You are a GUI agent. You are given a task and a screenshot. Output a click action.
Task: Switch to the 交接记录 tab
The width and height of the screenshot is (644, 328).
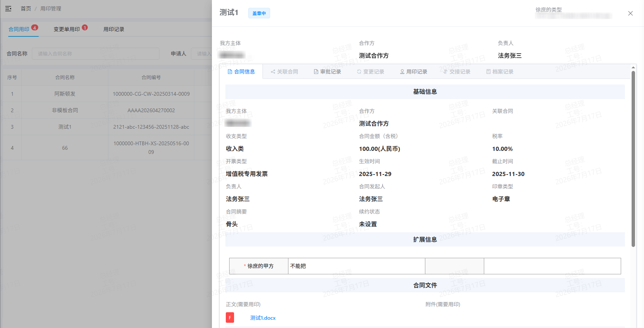(456, 72)
